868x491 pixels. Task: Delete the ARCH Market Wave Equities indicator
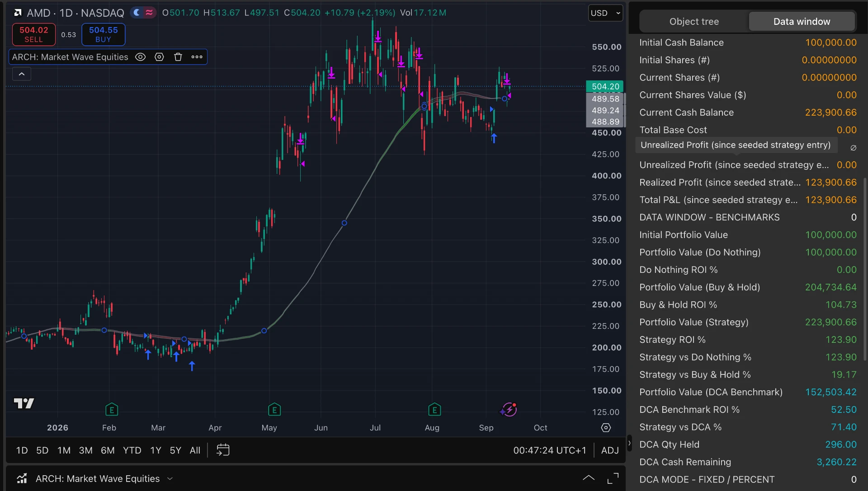coord(178,57)
